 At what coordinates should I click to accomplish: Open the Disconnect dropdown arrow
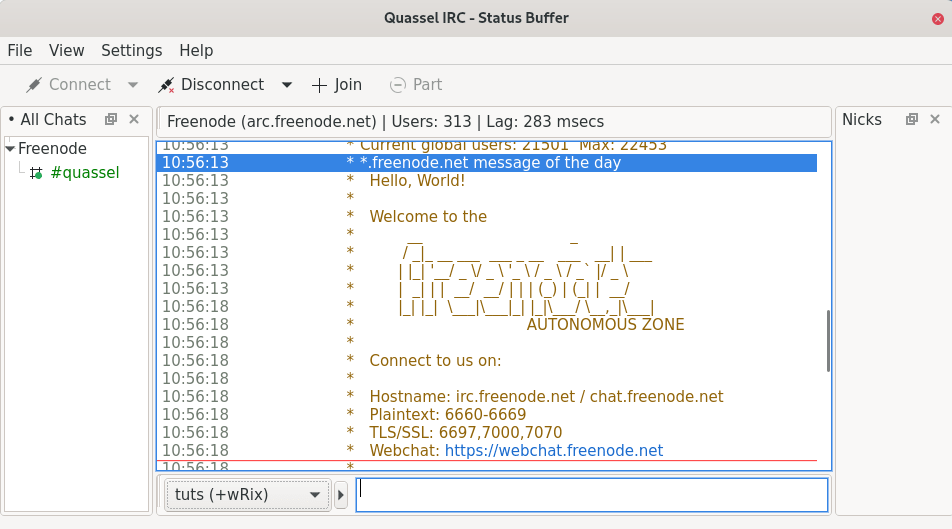[x=287, y=85]
